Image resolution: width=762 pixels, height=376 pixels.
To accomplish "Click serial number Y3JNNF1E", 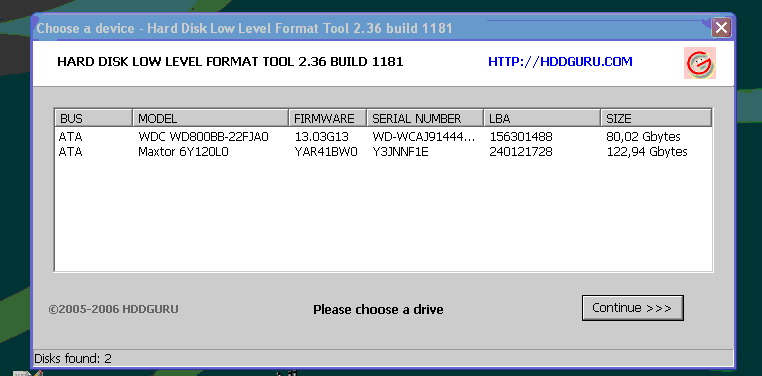I will click(400, 152).
